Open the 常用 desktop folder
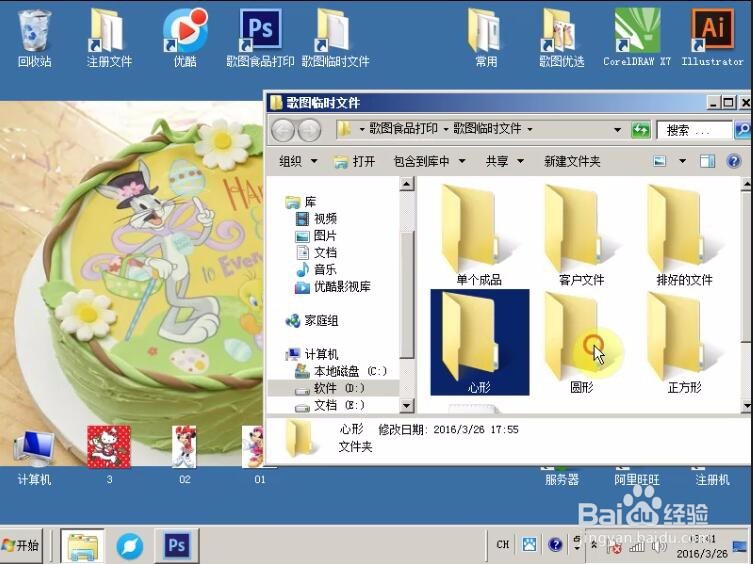 coord(486,38)
